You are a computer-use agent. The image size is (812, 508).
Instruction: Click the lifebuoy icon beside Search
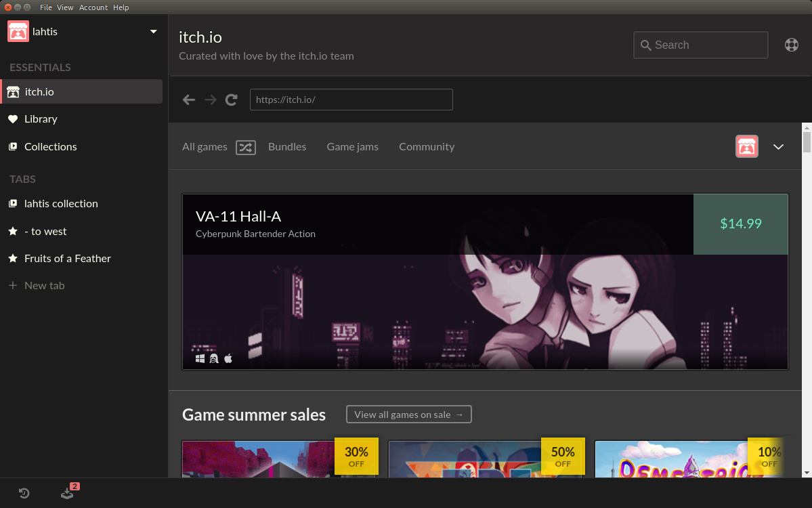click(791, 45)
